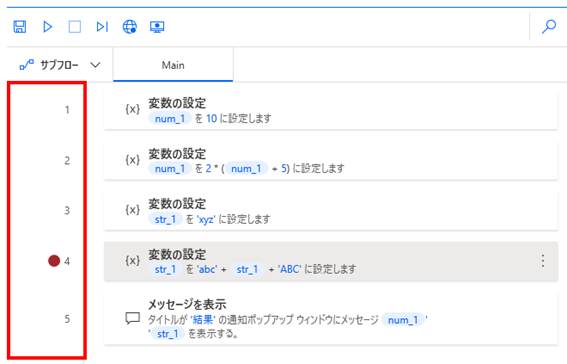The height and width of the screenshot is (364, 567).
Task: Run next action with the step icon
Action: pos(102,27)
